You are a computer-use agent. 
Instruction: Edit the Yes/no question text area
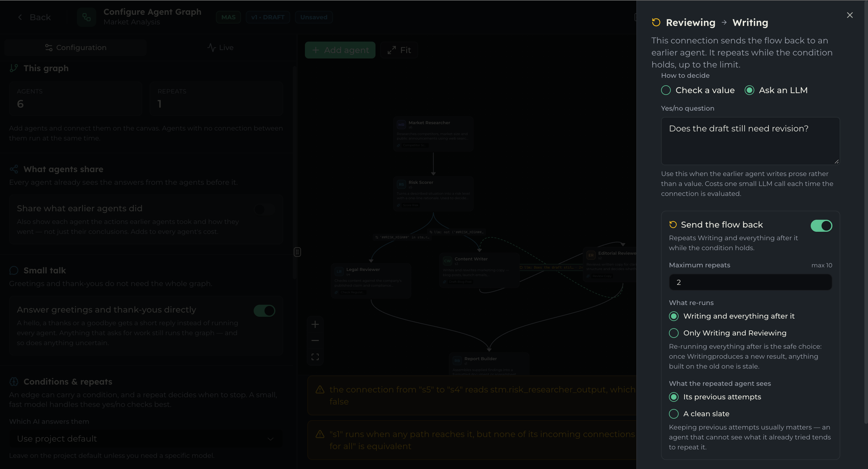tap(750, 141)
